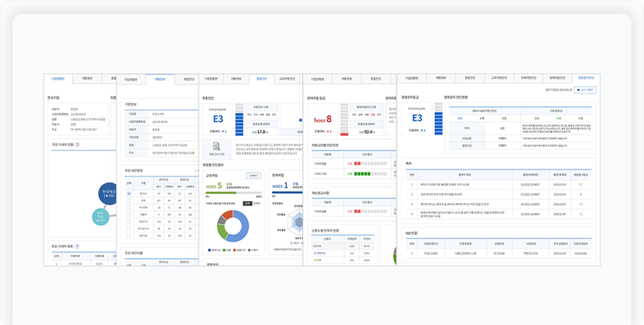Viewport: 644px width, 325px height.
Task: Click the 17.8 % percentile value
Action: 262,132
